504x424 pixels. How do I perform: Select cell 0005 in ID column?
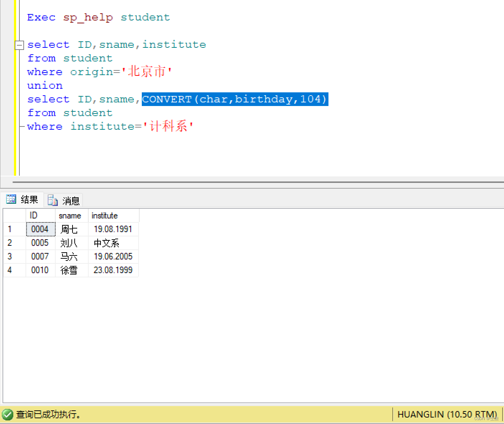(41, 243)
